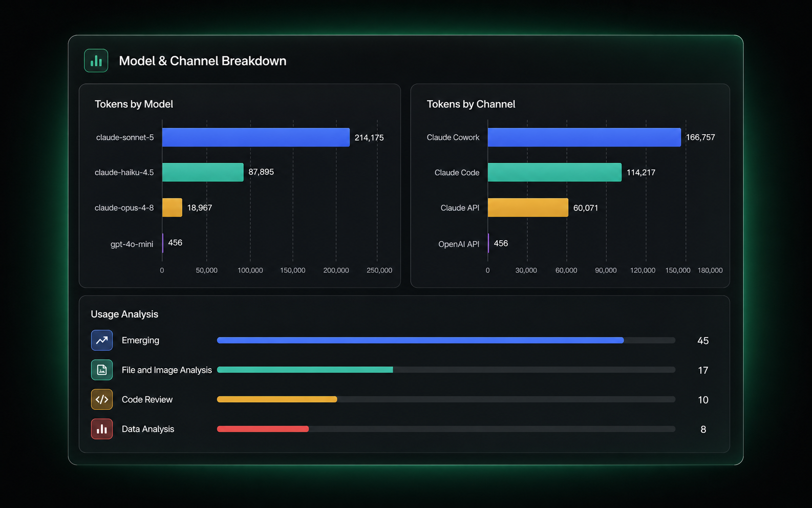
Task: Click the 200,000 axis tick label
Action: coord(336,270)
